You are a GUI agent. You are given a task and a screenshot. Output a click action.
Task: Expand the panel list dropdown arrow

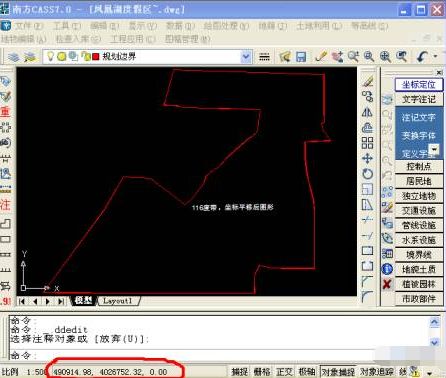pos(434,149)
